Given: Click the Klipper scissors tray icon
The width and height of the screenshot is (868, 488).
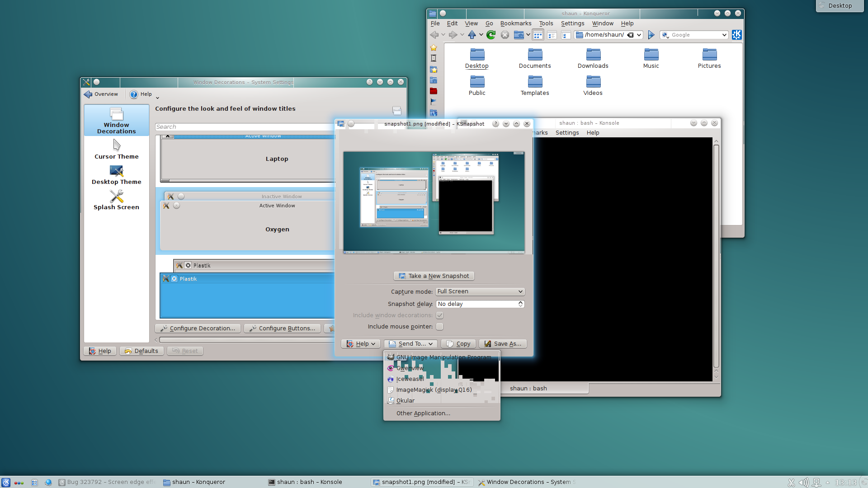Looking at the screenshot, I should pos(791,483).
